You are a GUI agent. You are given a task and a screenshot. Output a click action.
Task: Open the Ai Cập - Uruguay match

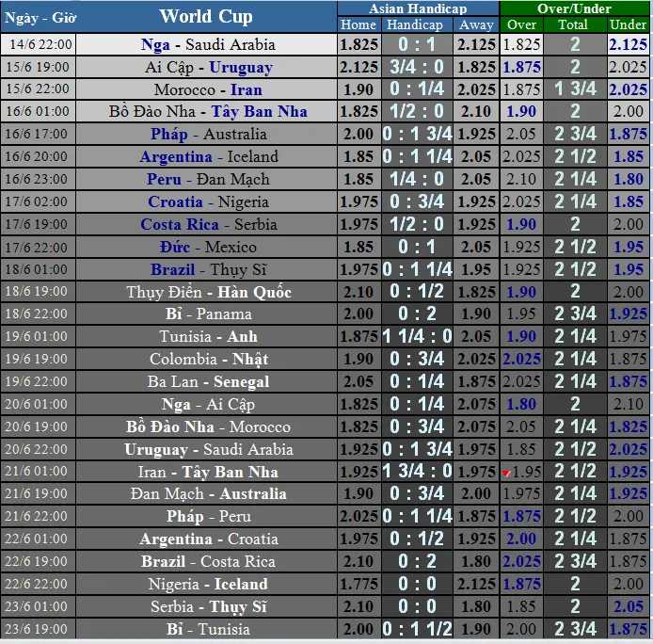click(x=208, y=67)
